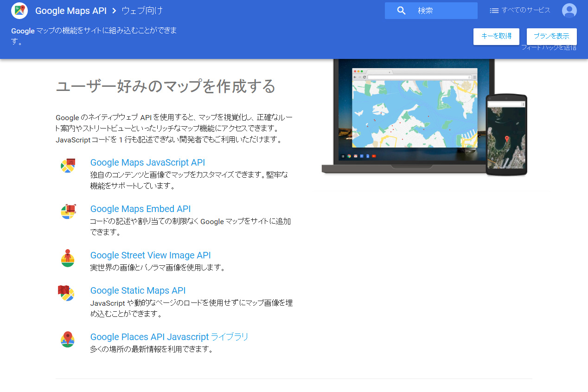Image resolution: width=588 pixels, height=392 pixels.
Task: Click the Google Places API pin icon
Action: (68, 340)
